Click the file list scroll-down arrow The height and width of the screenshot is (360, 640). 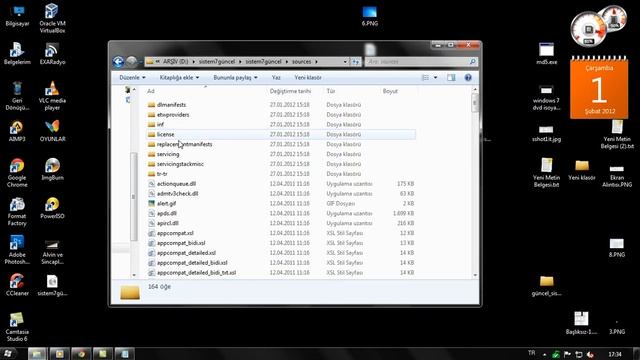[475, 275]
